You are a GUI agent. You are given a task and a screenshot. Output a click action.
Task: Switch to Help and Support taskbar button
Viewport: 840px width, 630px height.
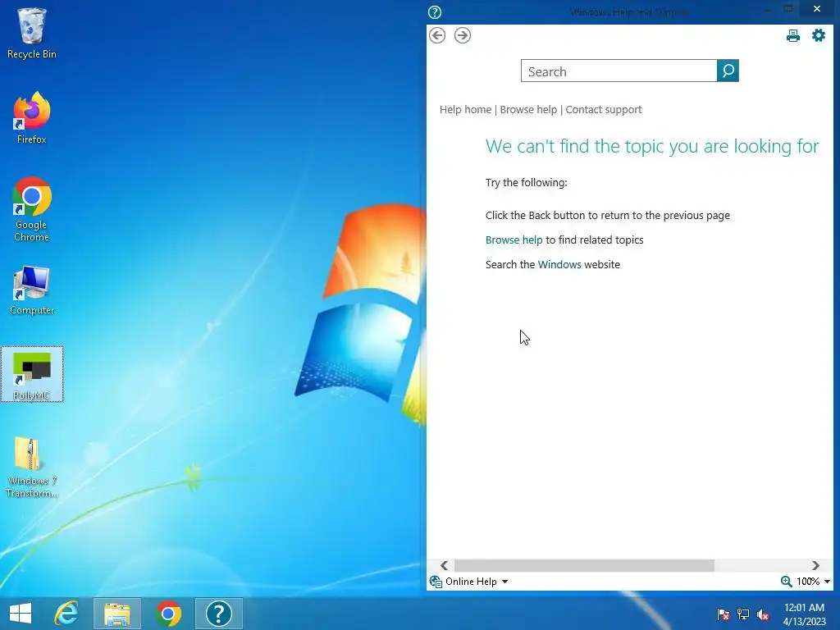coord(218,614)
